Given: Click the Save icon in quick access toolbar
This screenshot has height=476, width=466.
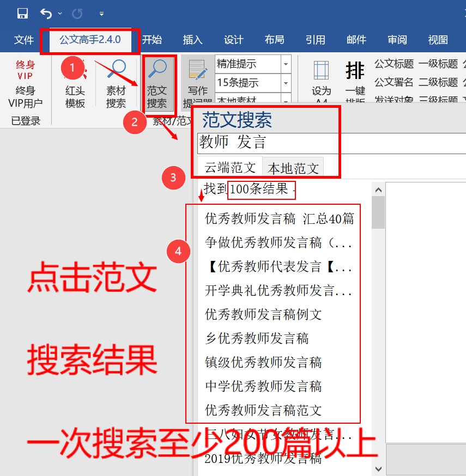Looking at the screenshot, I should (22, 14).
